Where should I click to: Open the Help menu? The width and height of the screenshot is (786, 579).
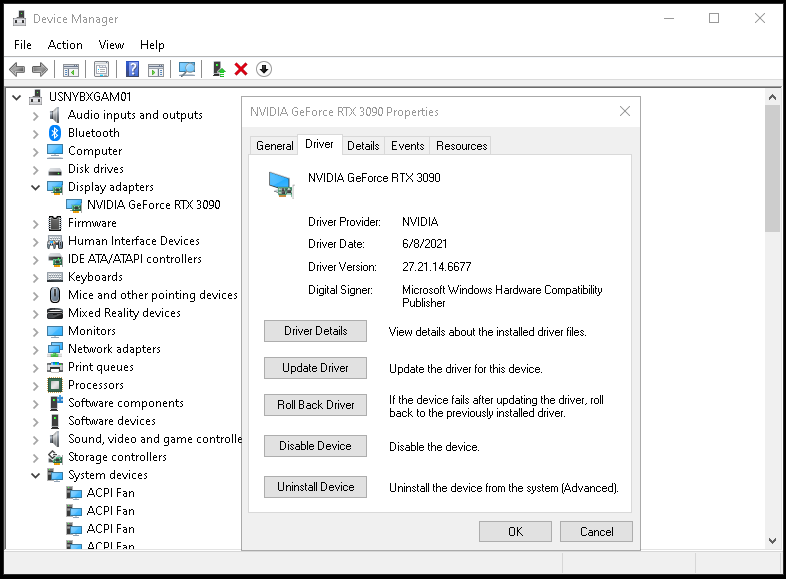tap(152, 45)
